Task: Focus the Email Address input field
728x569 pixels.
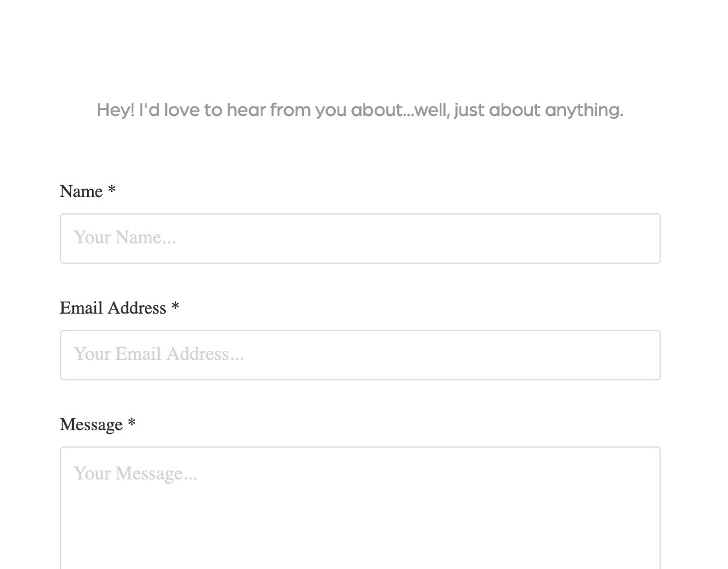Action: [x=360, y=355]
